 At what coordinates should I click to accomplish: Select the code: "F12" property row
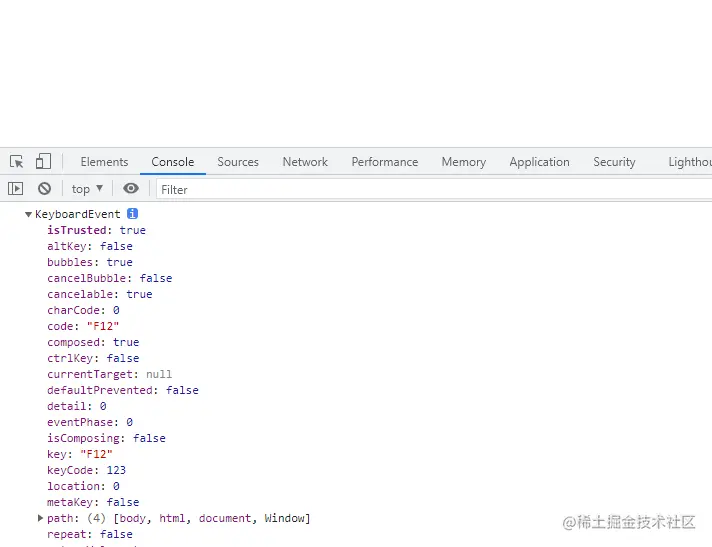pos(83,326)
